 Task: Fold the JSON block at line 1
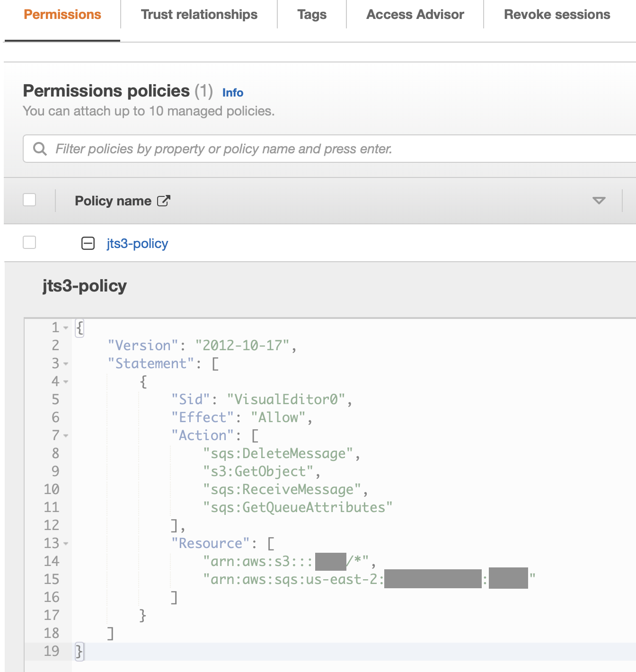[66, 327]
